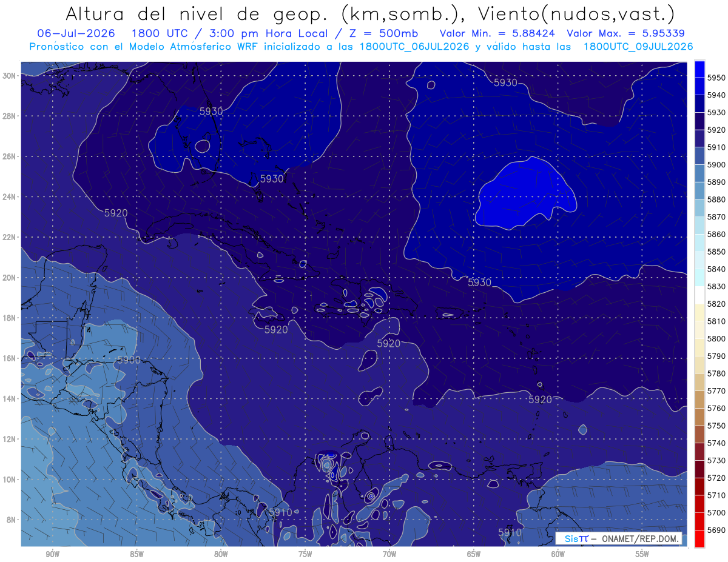Click the color bar label "5760"
Screen dimensions: 728x562
pos(716,409)
